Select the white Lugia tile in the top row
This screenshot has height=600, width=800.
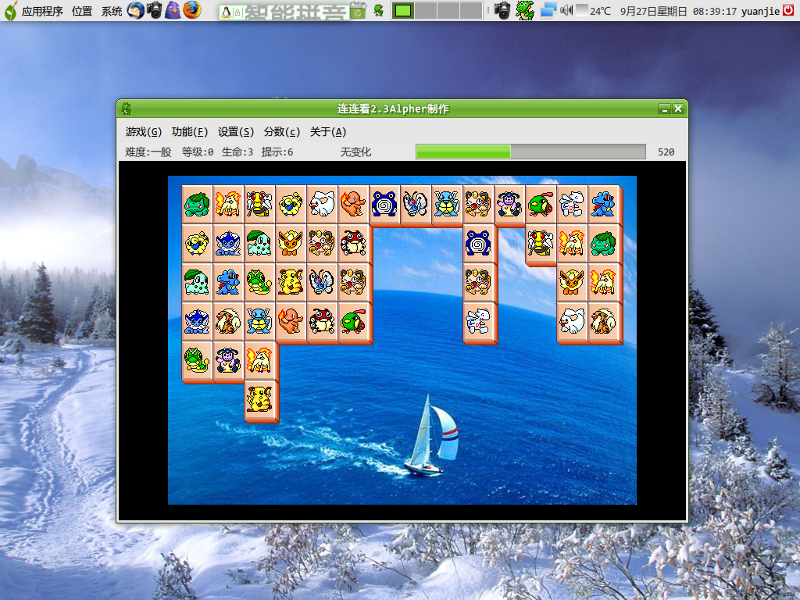[x=571, y=204]
